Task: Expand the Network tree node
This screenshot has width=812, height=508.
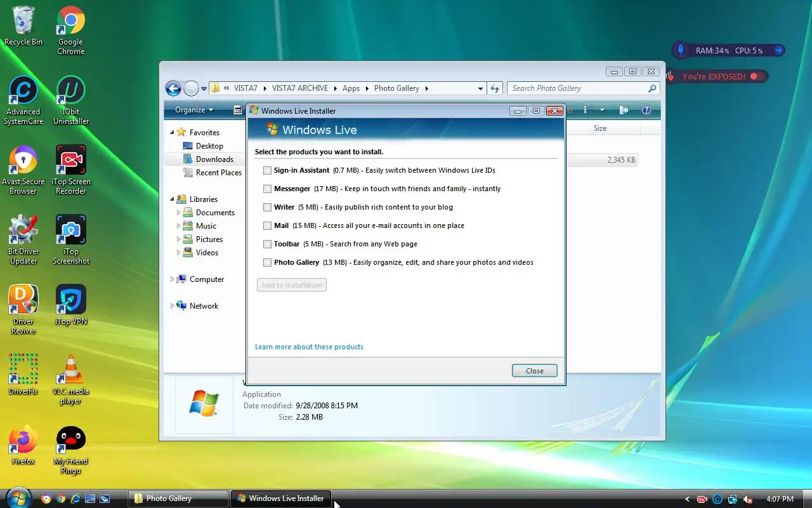Action: tap(171, 306)
